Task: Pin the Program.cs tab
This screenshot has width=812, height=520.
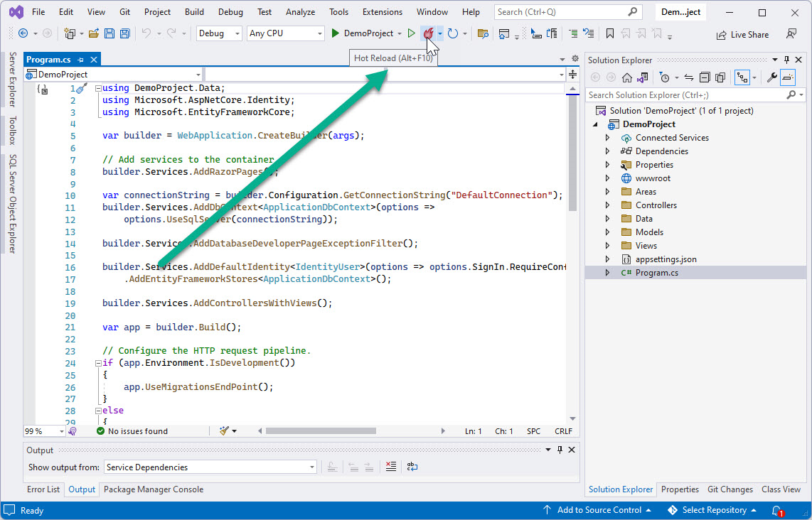Action: point(81,60)
